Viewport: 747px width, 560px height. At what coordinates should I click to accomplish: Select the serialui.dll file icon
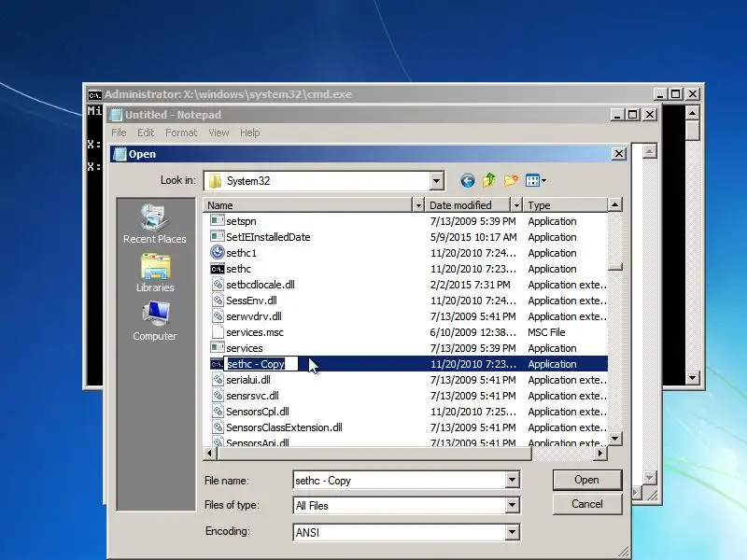coord(218,380)
